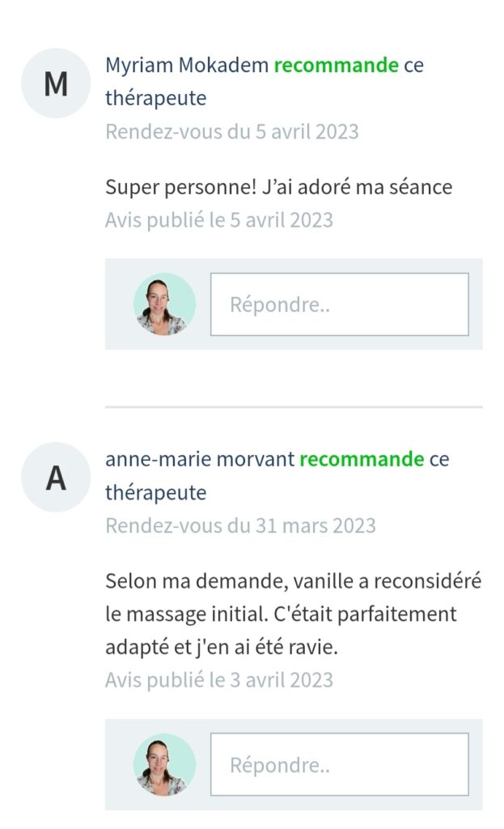Click "Avis publié le 3 avril 2023"
Viewport: 504px width, 829px height.
pos(218,680)
